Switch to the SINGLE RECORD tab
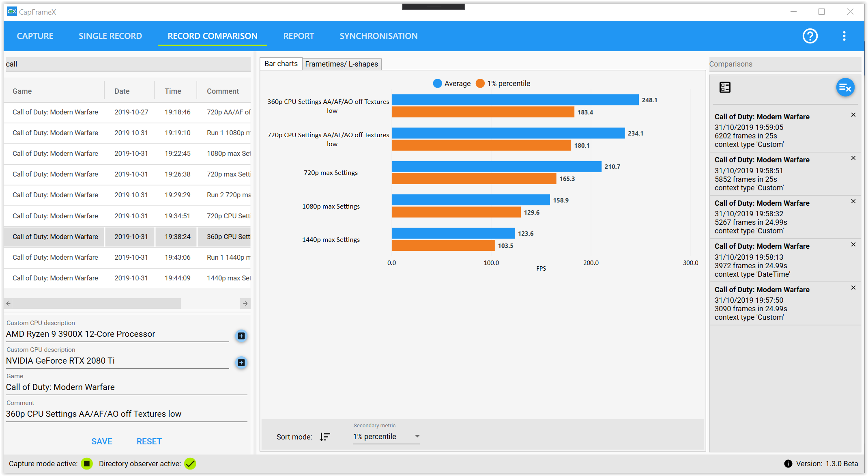This screenshot has width=868, height=476. click(x=110, y=36)
